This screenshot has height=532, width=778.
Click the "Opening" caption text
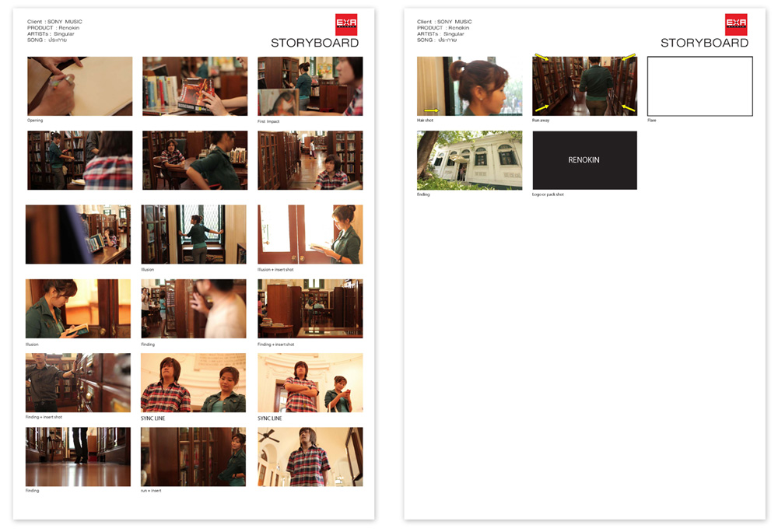pos(35,121)
